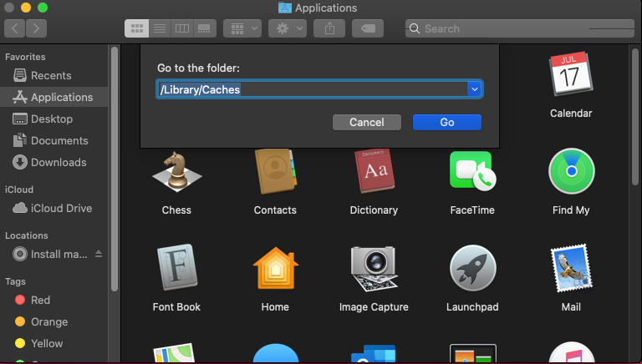Open the Chess app icon
Viewport: 642px width, 364px height.
click(177, 173)
